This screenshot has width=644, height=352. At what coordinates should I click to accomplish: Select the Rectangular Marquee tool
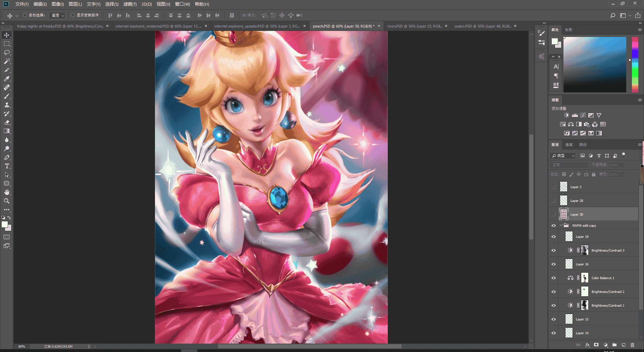pyautogui.click(x=7, y=44)
